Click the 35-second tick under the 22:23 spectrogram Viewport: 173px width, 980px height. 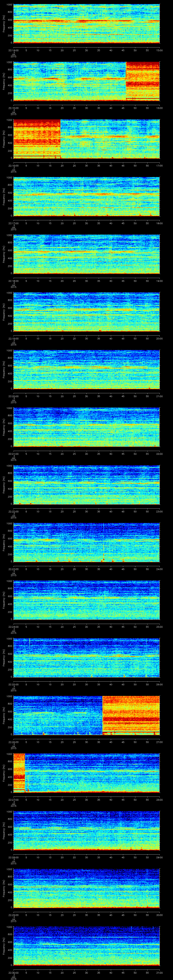[98, 569]
